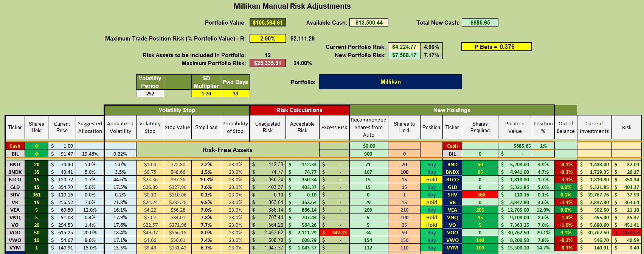
Task: Select SHV Shares Required value -360
Action: pos(480,195)
